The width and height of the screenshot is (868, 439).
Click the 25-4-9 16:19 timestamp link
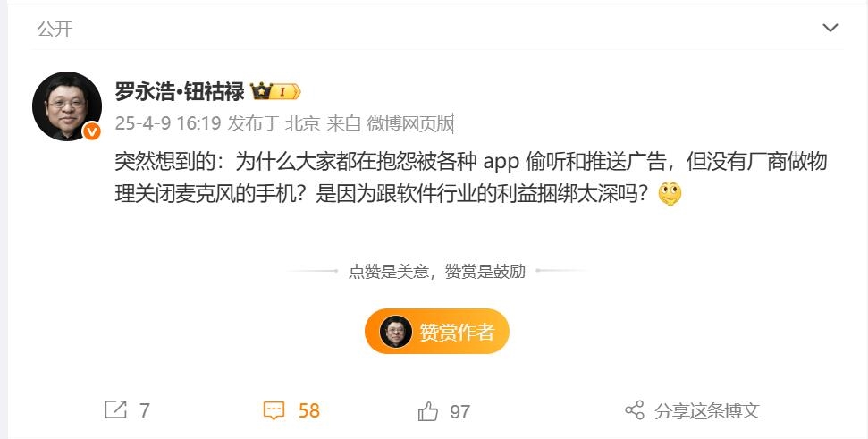click(x=168, y=122)
